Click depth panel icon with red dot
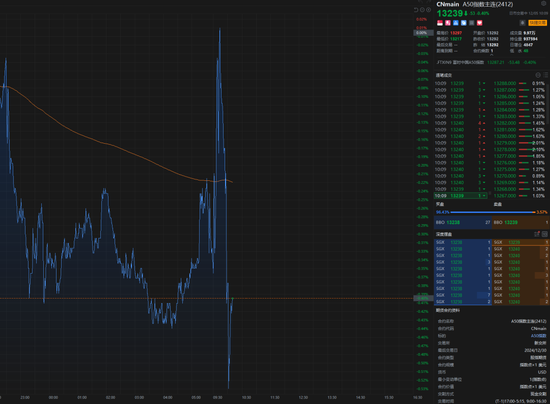The image size is (550, 404). (x=537, y=234)
